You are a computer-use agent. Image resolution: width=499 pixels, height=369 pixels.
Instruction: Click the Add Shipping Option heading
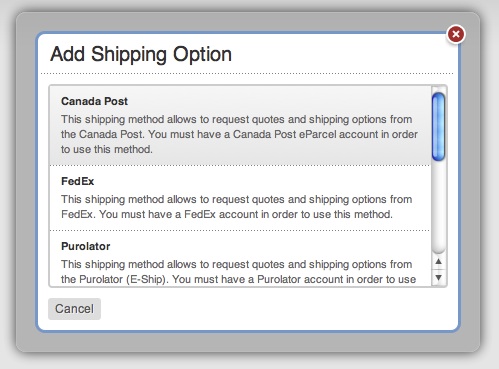[141, 54]
